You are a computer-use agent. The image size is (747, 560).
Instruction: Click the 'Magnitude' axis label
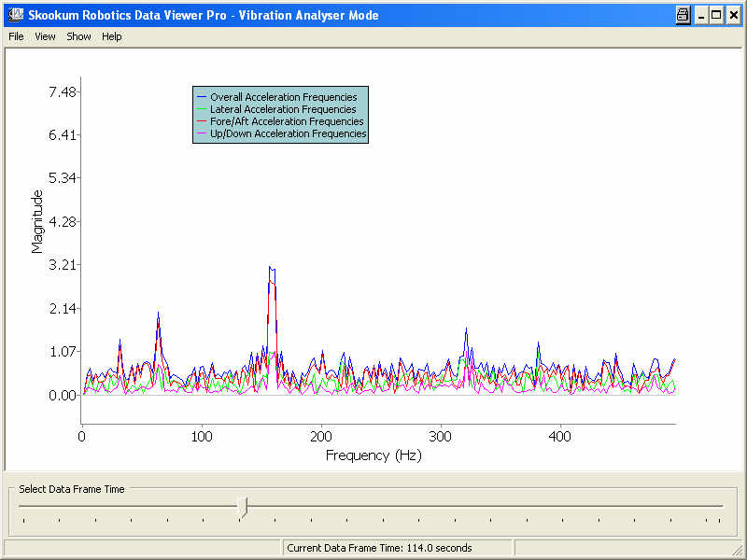(36, 221)
